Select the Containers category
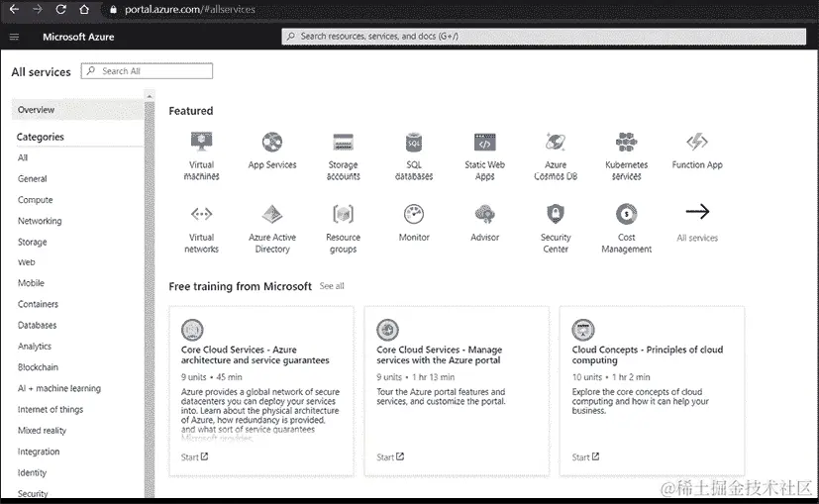Viewport: 819px width, 504px height. tap(39, 304)
